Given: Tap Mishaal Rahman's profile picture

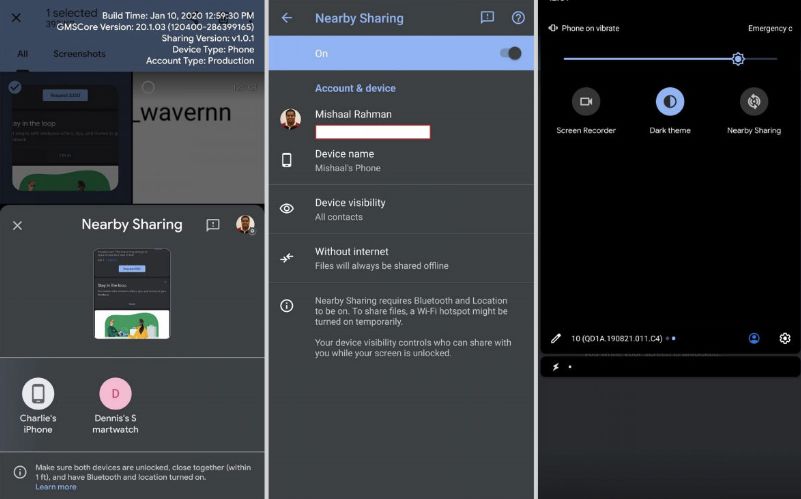Looking at the screenshot, I should (290, 118).
